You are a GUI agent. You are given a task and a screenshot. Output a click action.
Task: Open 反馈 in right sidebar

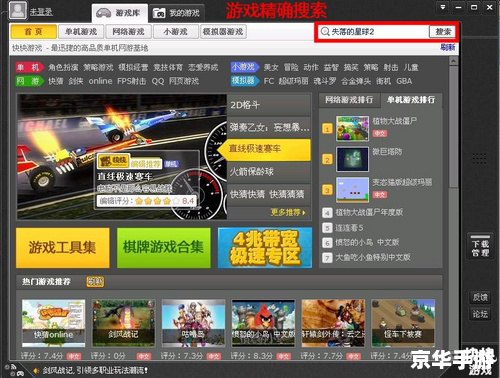pos(480,297)
